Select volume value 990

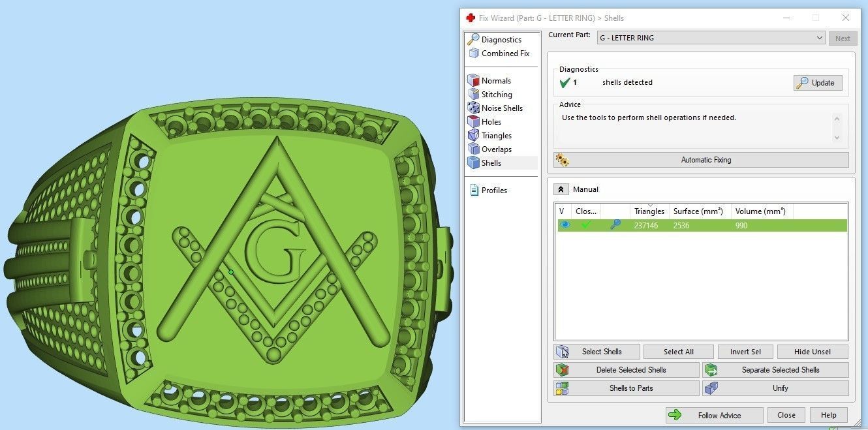pos(741,226)
